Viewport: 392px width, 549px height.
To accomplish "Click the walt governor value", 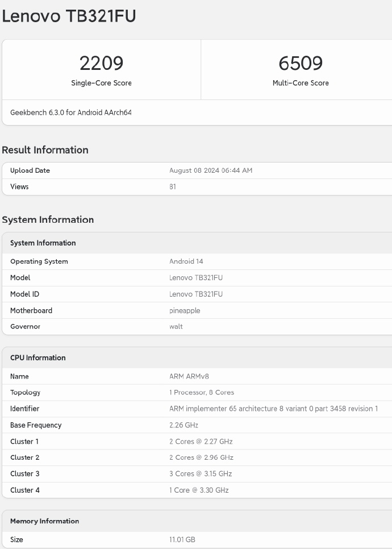I will click(176, 327).
